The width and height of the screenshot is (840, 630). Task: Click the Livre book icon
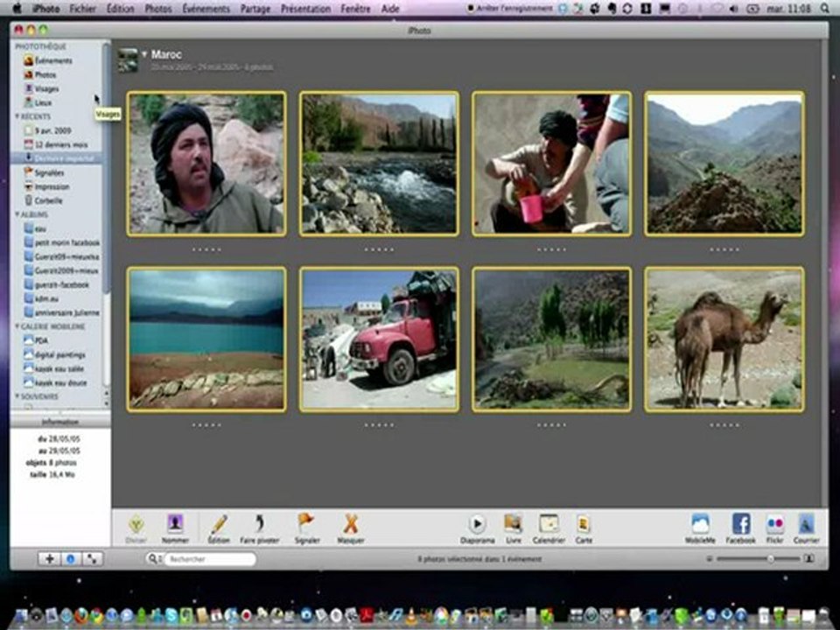[514, 528]
